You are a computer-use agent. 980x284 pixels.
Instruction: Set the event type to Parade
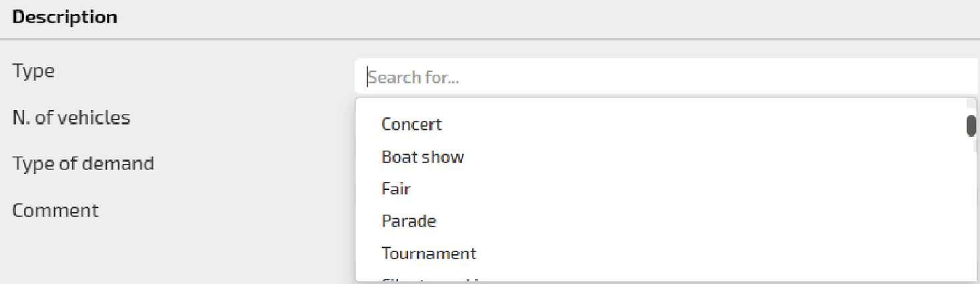click(409, 221)
